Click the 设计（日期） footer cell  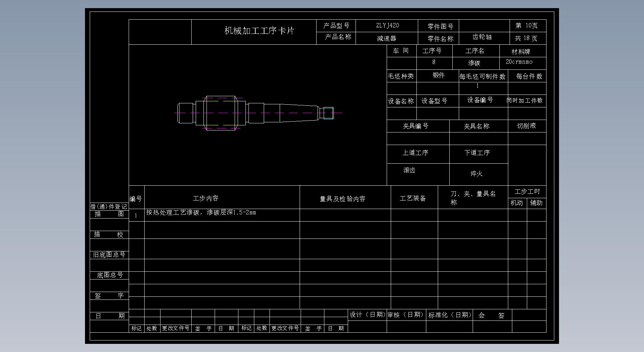click(367, 315)
